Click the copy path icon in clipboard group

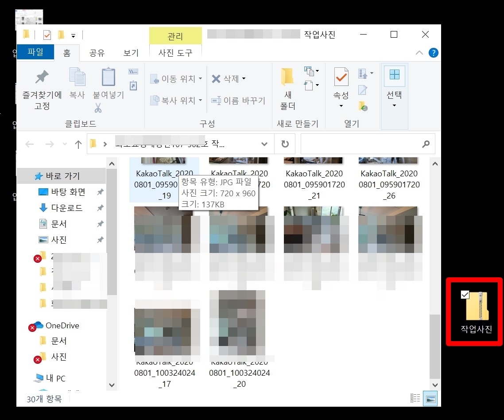click(x=133, y=72)
